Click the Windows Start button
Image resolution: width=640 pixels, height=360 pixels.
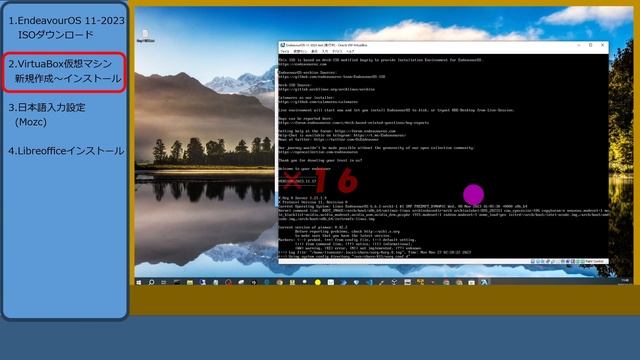pos(138,282)
